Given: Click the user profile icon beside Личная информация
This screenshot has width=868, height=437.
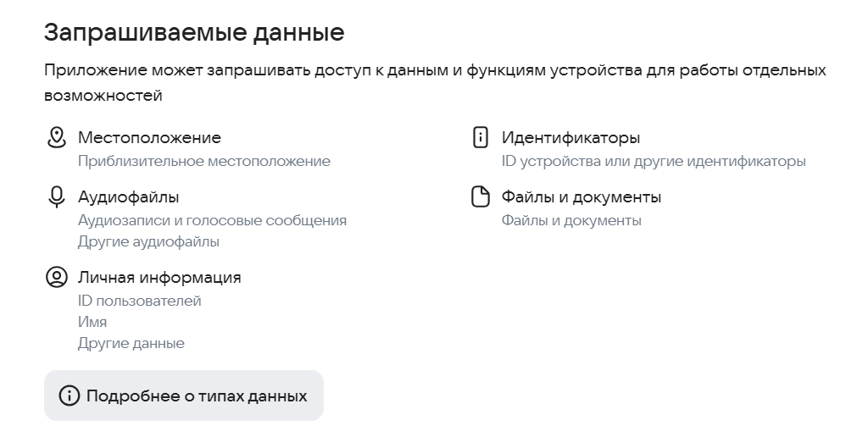Looking at the screenshot, I should pyautogui.click(x=57, y=277).
